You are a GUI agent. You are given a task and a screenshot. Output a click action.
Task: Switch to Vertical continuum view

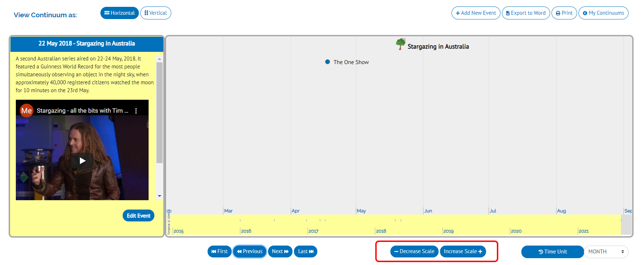pyautogui.click(x=155, y=13)
